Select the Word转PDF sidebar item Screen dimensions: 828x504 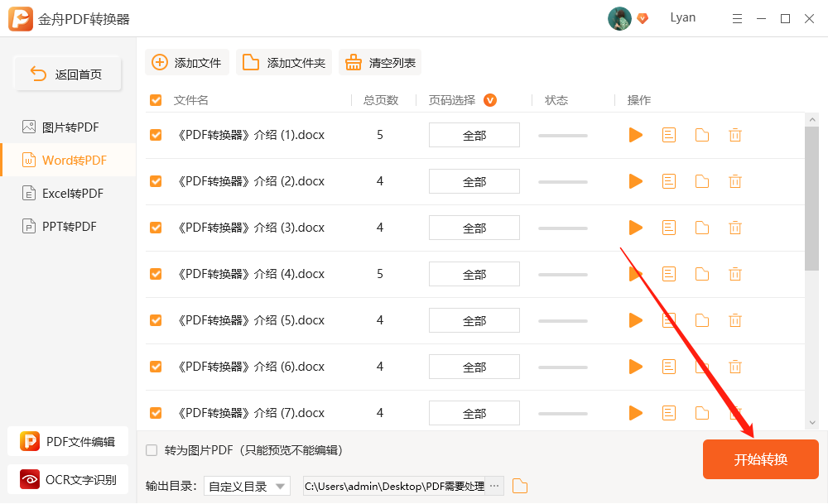click(68, 160)
